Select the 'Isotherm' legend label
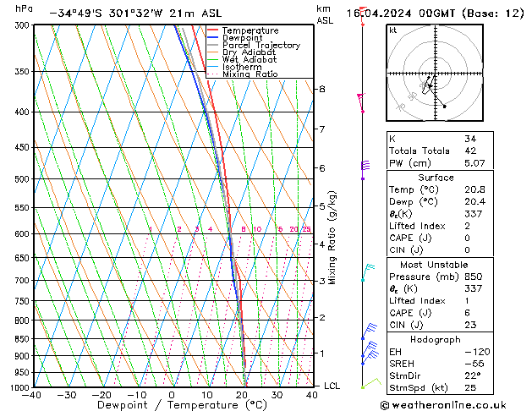The width and height of the screenshot is (532, 411). (x=242, y=67)
